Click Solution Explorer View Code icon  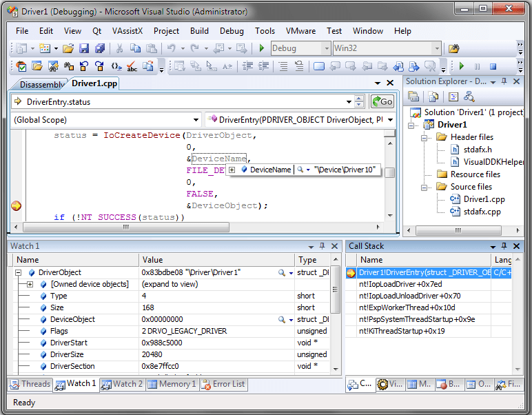pyautogui.click(x=453, y=97)
